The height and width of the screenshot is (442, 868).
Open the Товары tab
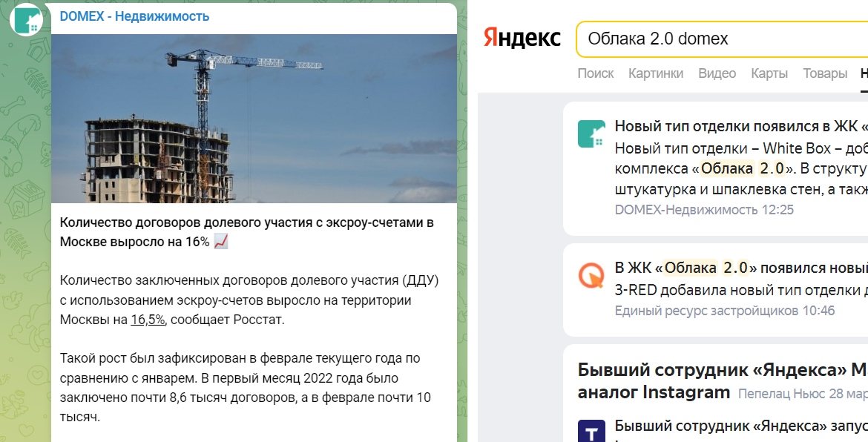click(825, 73)
